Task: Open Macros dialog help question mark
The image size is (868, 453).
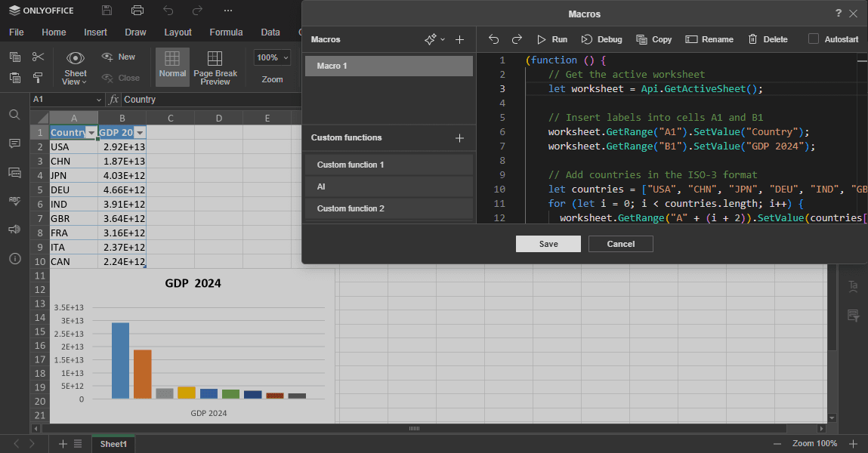Action: [x=838, y=14]
